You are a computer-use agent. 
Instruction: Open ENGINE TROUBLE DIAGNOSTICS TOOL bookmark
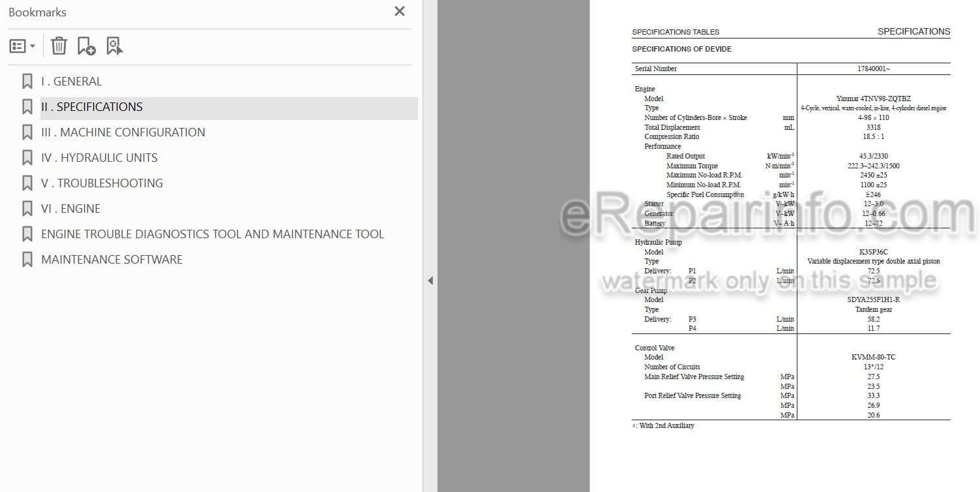point(213,234)
